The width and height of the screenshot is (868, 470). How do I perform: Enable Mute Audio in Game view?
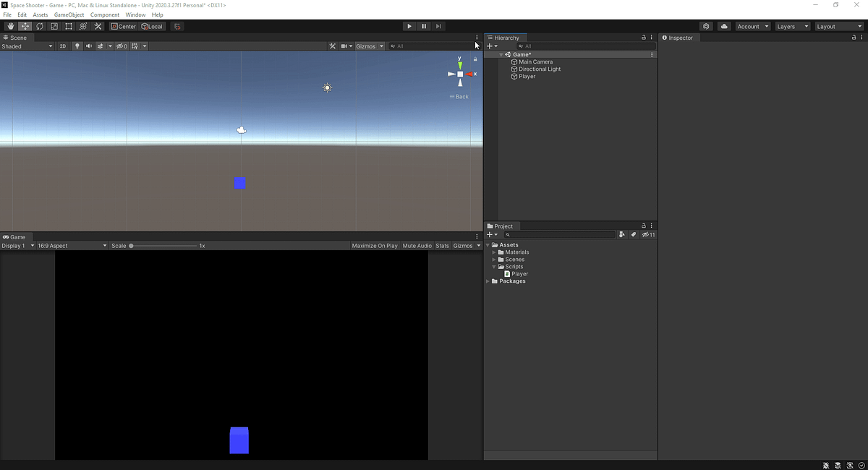coord(417,245)
